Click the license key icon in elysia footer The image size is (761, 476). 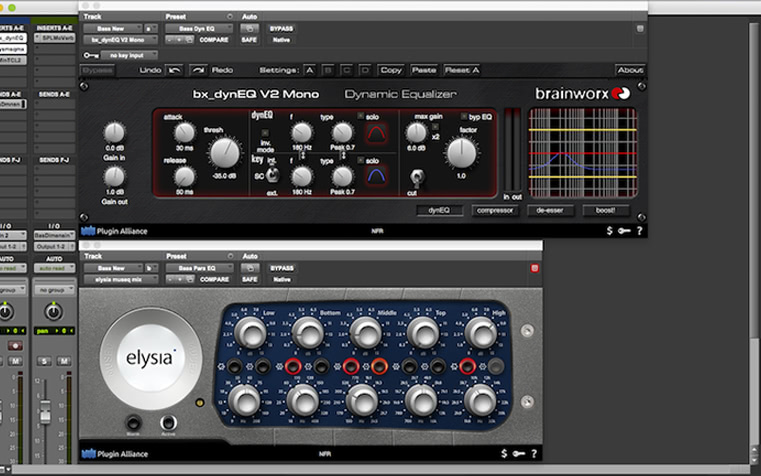click(x=518, y=454)
